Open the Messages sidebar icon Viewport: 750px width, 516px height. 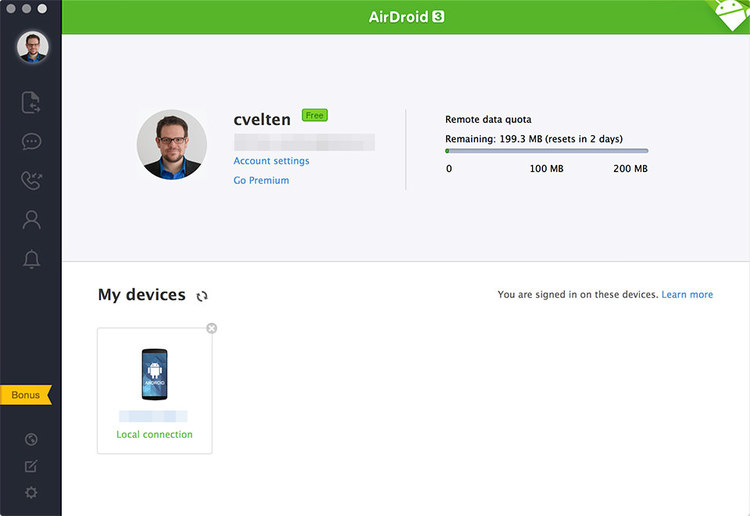tap(32, 142)
